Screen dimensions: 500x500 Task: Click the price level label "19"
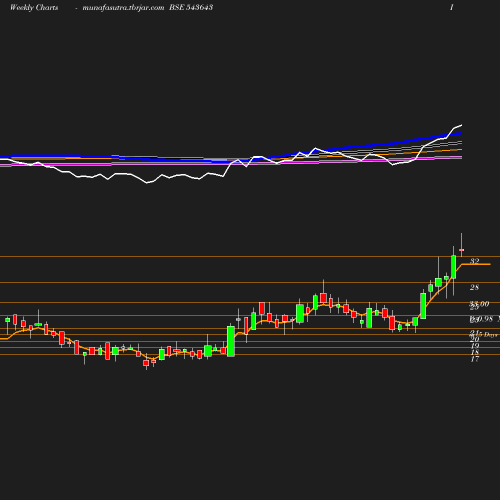[x=475, y=346]
